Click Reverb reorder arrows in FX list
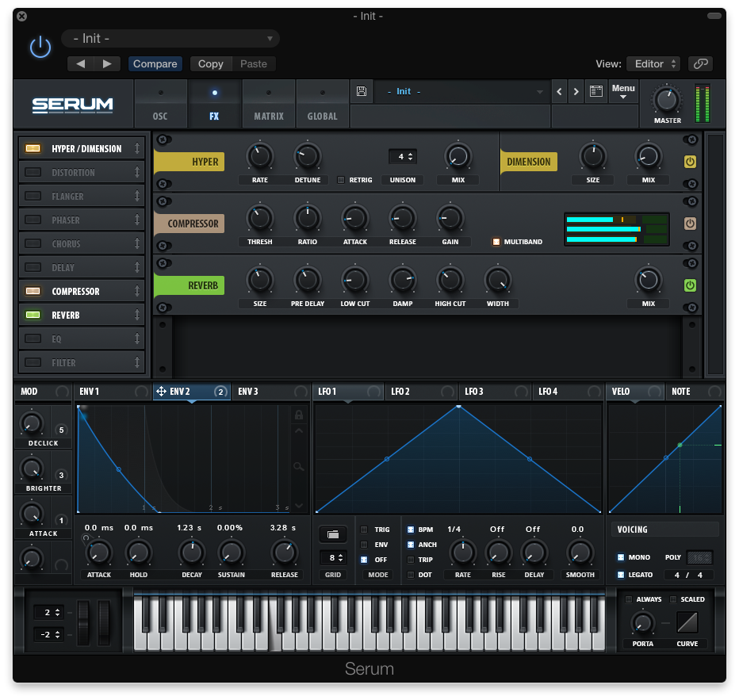Viewport: 739px width, 700px height. pyautogui.click(x=137, y=315)
